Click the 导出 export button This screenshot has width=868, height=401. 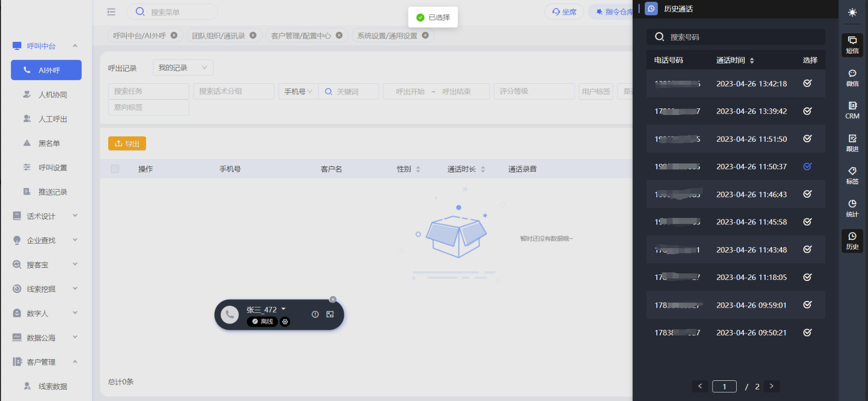coord(127,144)
